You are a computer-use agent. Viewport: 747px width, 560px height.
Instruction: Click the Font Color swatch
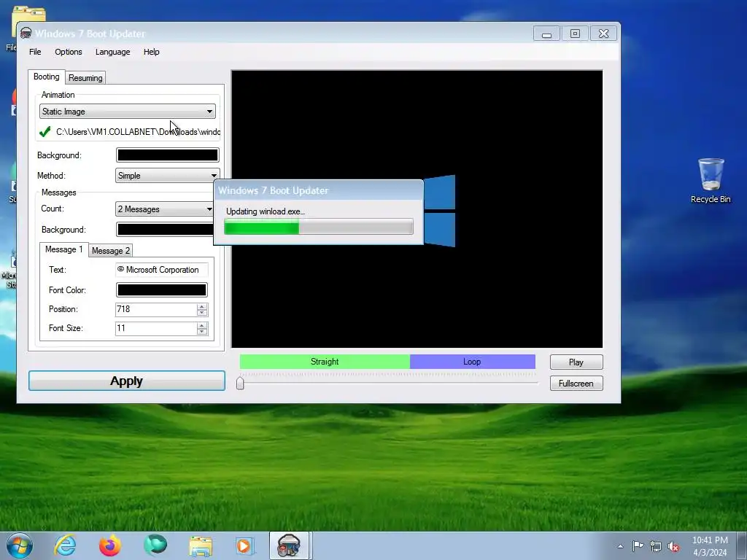point(162,289)
